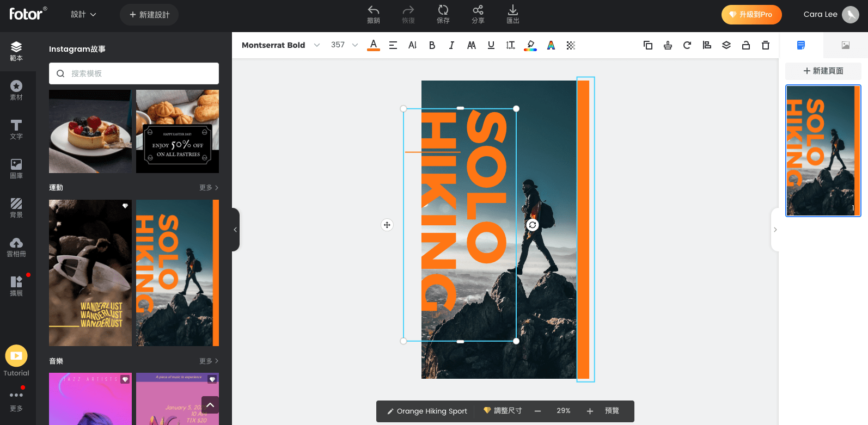Toggle uppercase letters formatting
This screenshot has height=425, width=868.
pyautogui.click(x=472, y=45)
